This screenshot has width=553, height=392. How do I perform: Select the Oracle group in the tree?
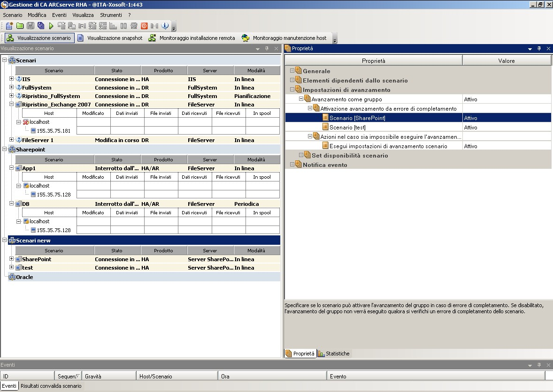(24, 277)
